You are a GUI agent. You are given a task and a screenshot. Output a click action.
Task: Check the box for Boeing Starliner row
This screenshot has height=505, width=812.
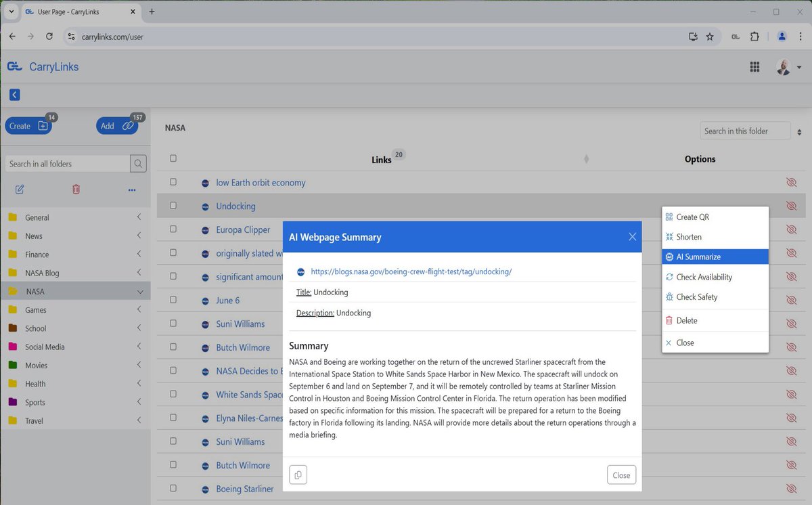[173, 488]
